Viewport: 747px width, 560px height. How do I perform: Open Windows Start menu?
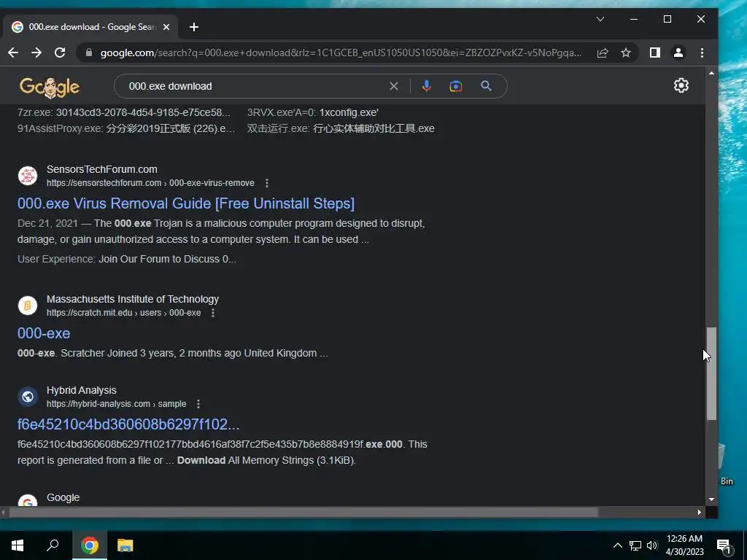18,545
